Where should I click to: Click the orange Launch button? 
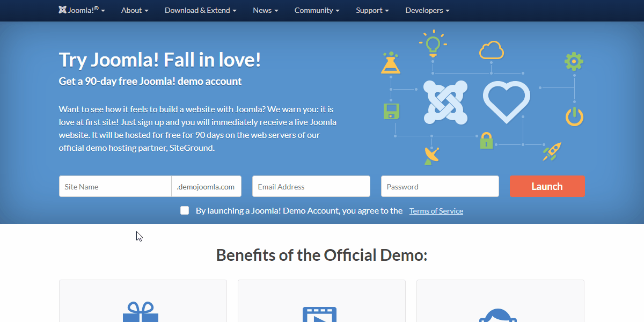(x=547, y=186)
